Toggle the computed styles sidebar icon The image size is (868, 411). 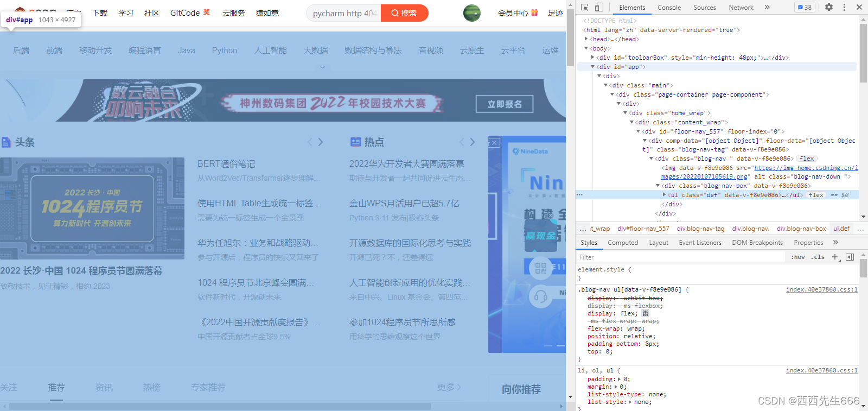(850, 257)
